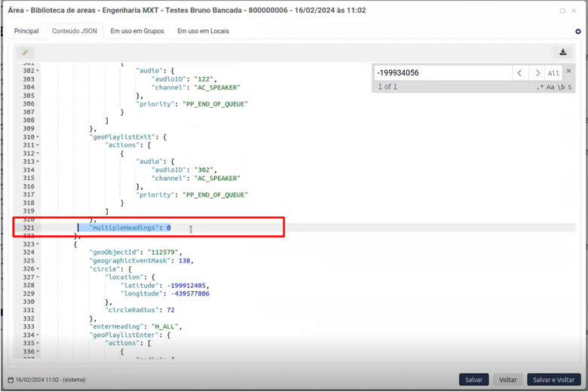Collapse the circle block at line 326
The image size is (588, 392).
click(x=38, y=269)
